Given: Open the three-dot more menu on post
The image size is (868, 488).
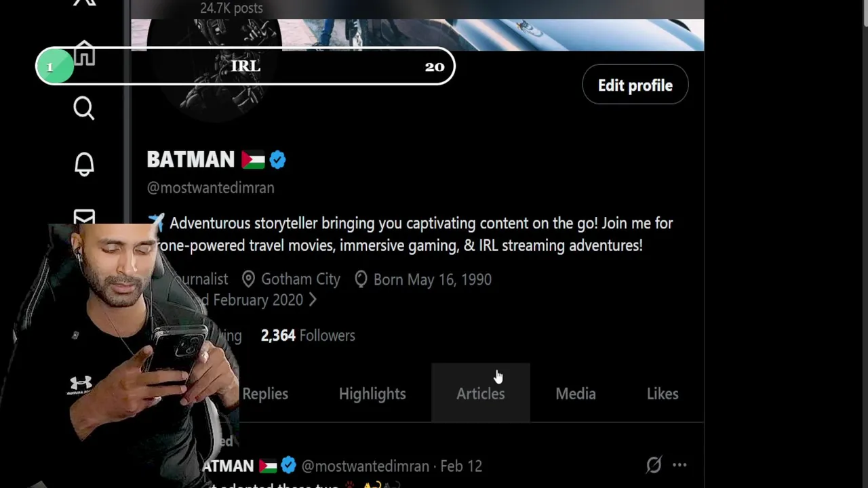Looking at the screenshot, I should click(679, 465).
